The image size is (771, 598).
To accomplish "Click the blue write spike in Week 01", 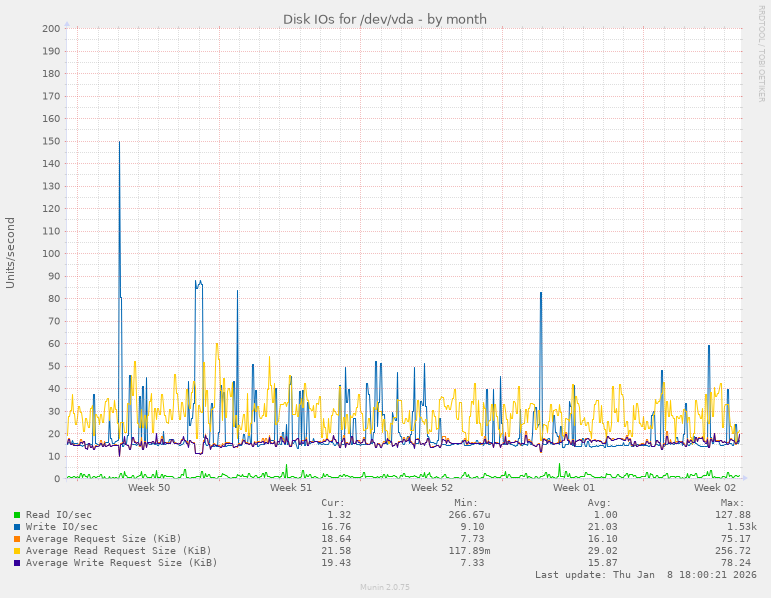I will [541, 294].
